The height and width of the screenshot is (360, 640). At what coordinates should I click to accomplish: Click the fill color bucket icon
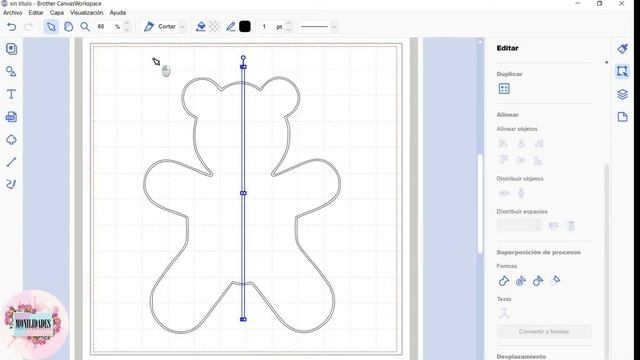pyautogui.click(x=201, y=27)
